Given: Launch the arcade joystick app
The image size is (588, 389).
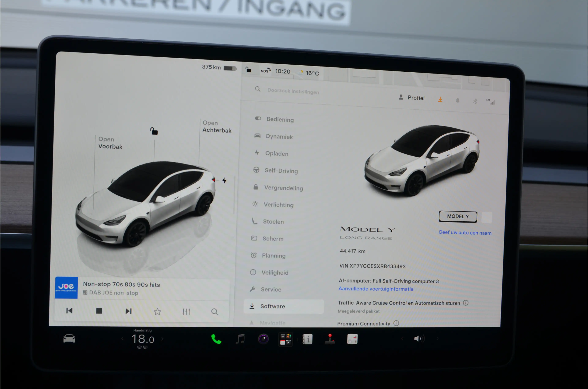Looking at the screenshot, I should tap(330, 339).
